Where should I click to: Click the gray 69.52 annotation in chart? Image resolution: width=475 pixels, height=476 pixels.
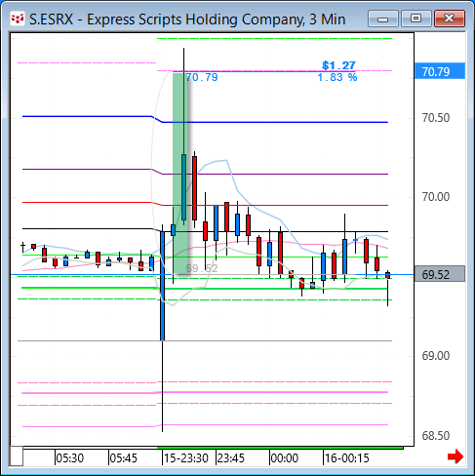point(202,268)
